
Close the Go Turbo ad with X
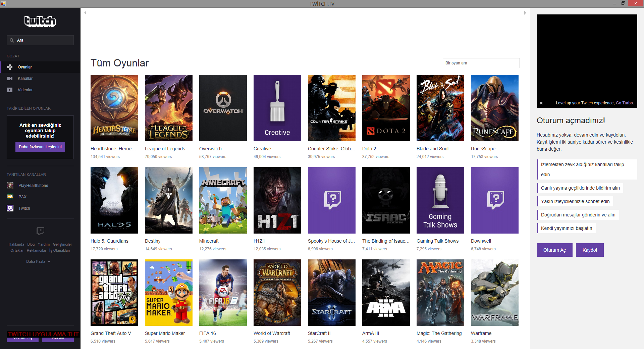pyautogui.click(x=541, y=103)
